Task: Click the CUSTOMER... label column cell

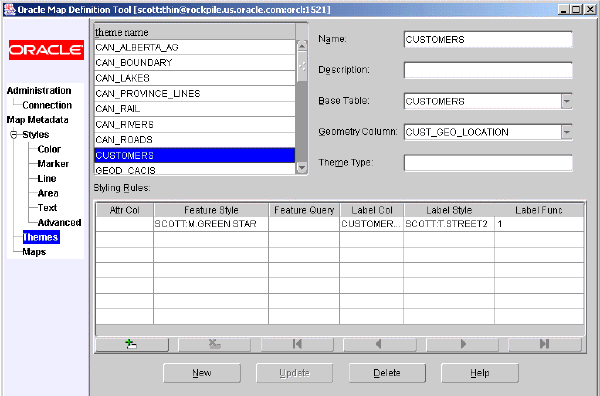Action: pyautogui.click(x=372, y=224)
